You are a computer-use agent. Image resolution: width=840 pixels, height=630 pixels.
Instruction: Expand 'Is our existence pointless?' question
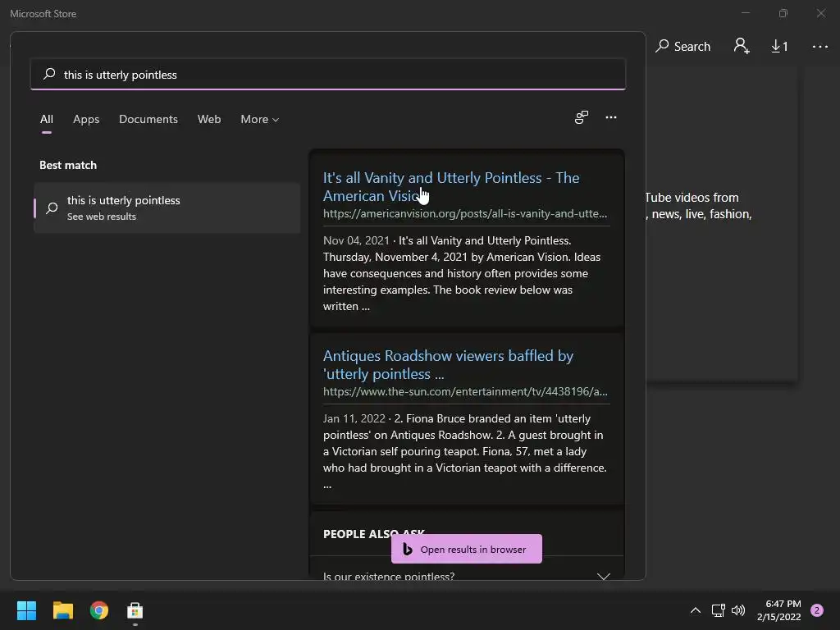[467, 577]
